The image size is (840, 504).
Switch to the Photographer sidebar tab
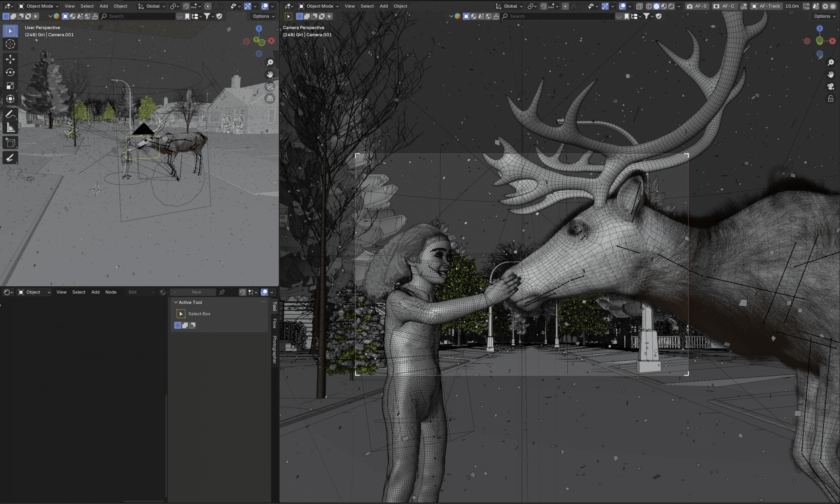click(x=275, y=349)
